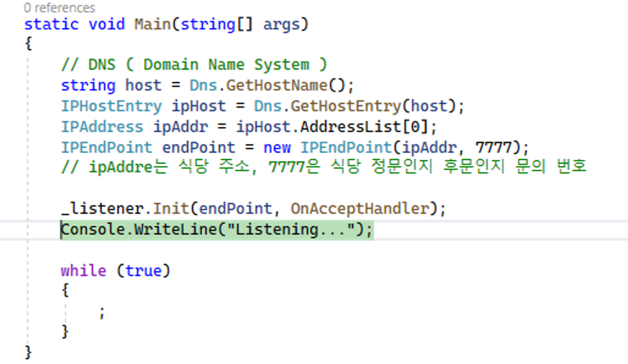This screenshot has height=364, width=628.
Task: Click the 'true' keyword in while condition
Action: click(143, 270)
